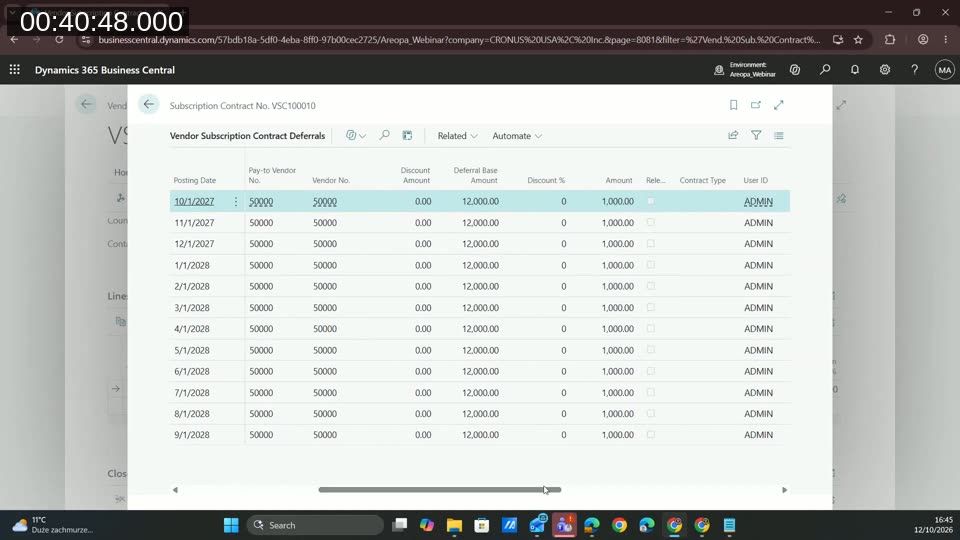Open the Help question mark
The height and width of the screenshot is (540, 960).
[x=914, y=70]
